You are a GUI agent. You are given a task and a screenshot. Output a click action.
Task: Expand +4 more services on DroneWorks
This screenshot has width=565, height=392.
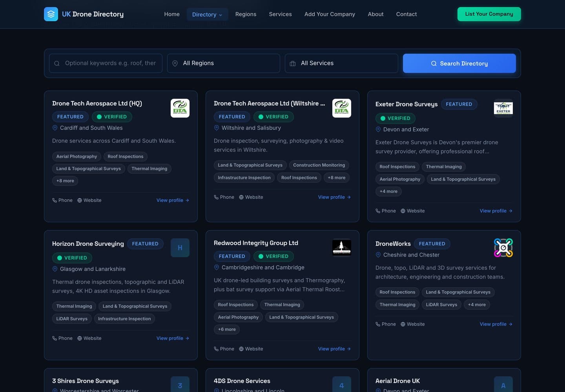click(x=477, y=305)
